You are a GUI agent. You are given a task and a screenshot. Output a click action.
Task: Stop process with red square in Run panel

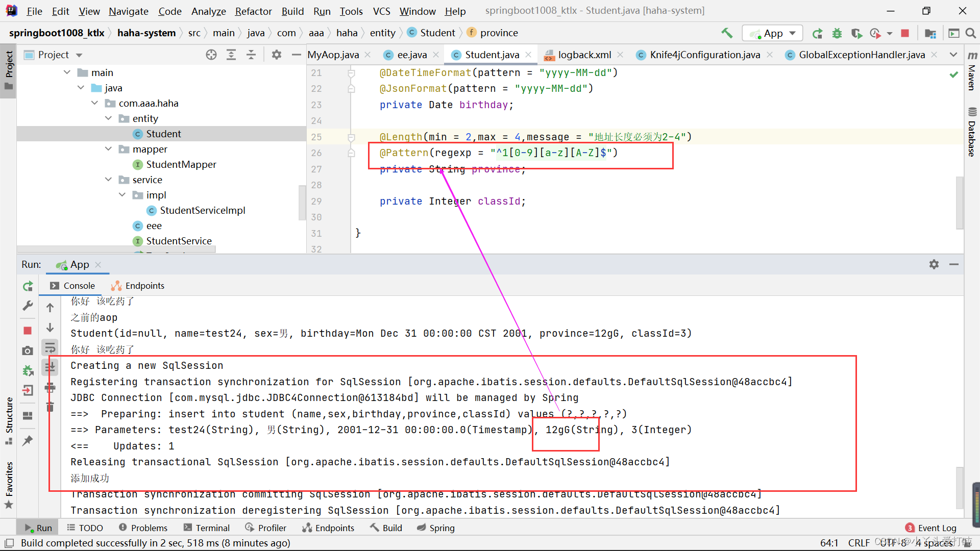pyautogui.click(x=28, y=331)
